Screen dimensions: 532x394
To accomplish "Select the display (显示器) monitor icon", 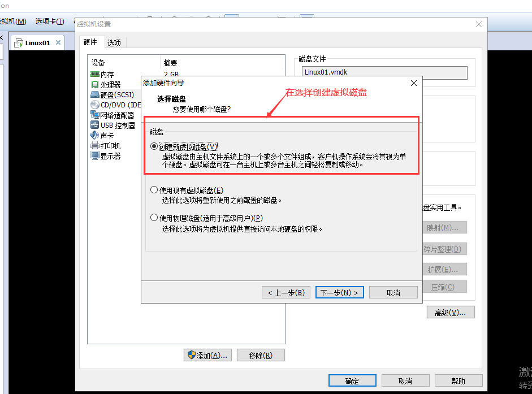I will 94,156.
